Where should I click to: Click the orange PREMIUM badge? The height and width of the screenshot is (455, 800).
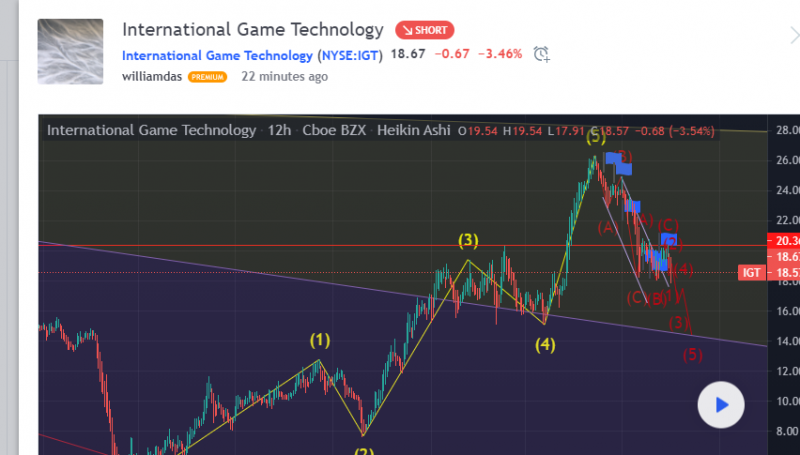click(207, 76)
